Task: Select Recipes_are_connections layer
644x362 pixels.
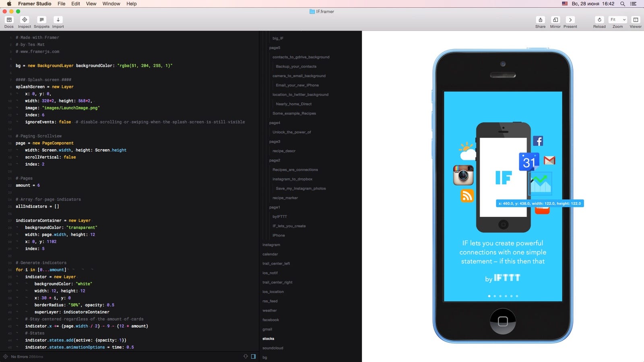Action: coord(295,170)
